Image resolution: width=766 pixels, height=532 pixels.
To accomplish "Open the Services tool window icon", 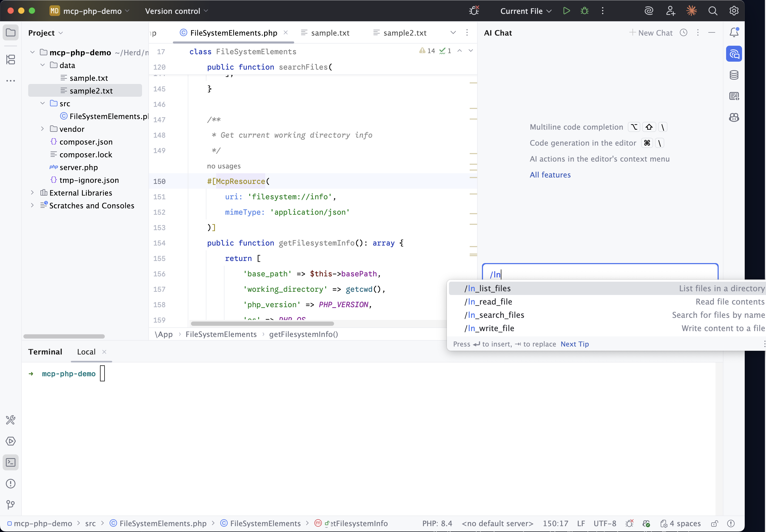I will 11,441.
